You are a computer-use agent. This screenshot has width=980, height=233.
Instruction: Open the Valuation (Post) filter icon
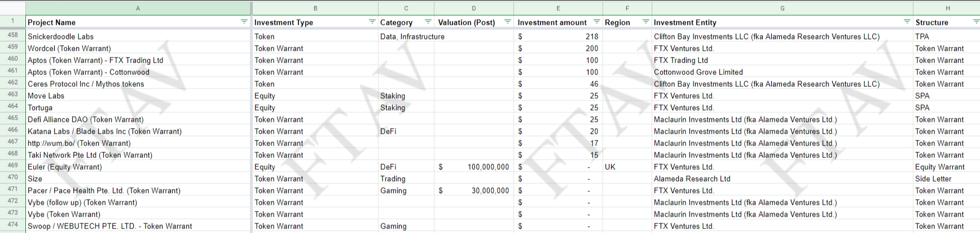(507, 22)
